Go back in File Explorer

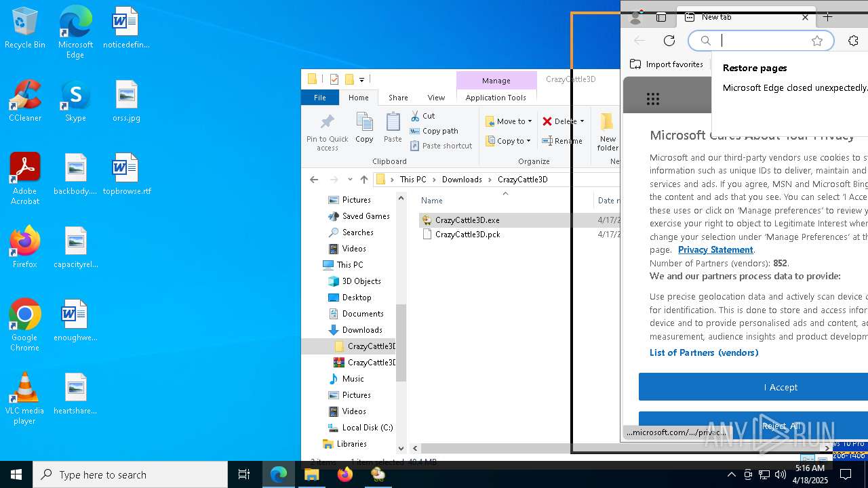point(313,180)
